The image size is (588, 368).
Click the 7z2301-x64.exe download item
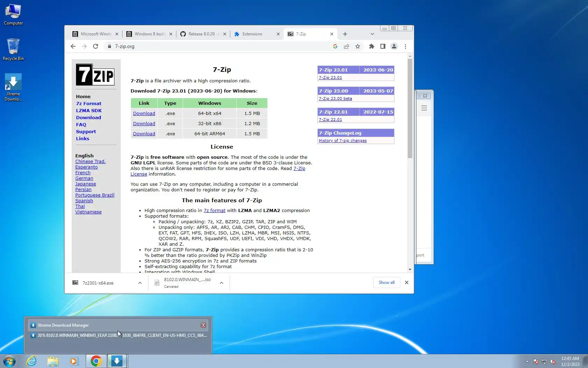click(98, 283)
